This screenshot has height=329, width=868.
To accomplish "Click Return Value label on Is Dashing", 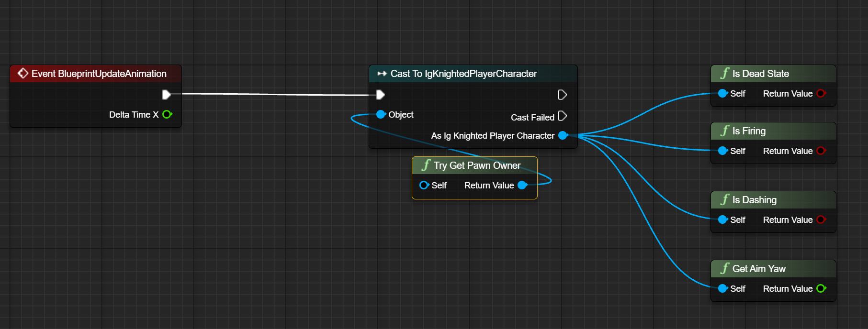I will point(788,220).
